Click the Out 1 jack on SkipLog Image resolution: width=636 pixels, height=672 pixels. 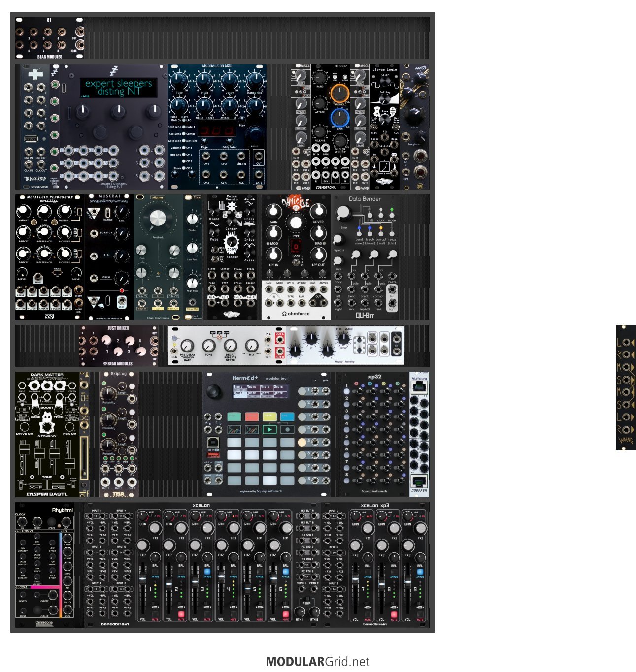pos(105,481)
